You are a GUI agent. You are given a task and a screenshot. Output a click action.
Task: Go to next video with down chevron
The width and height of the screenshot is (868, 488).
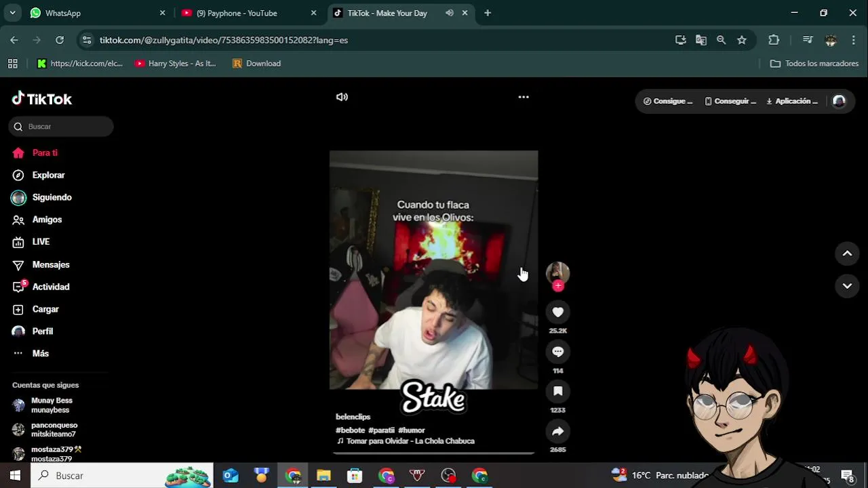[x=847, y=286]
